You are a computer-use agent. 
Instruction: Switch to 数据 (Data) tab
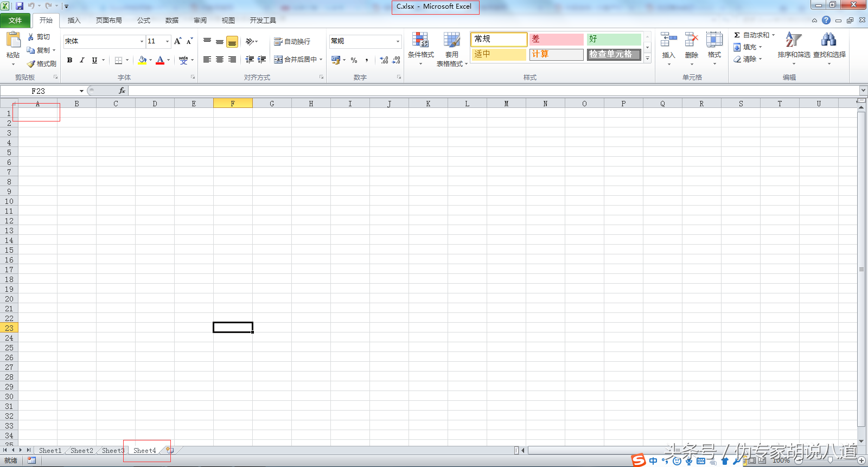tap(172, 21)
